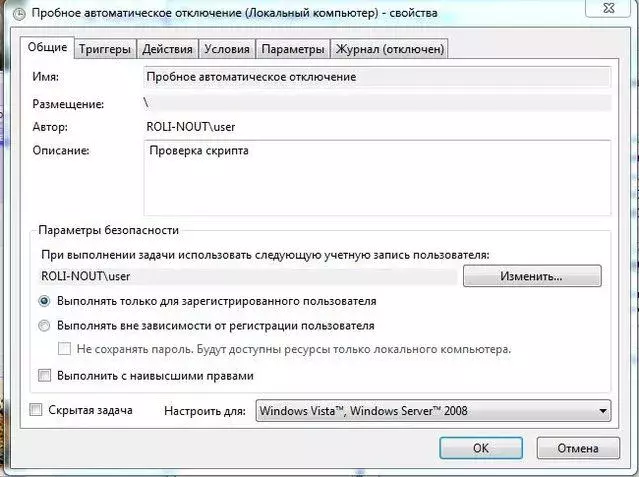This screenshot has height=477, width=639.
Task: Click the Описание text area
Action: [x=377, y=178]
